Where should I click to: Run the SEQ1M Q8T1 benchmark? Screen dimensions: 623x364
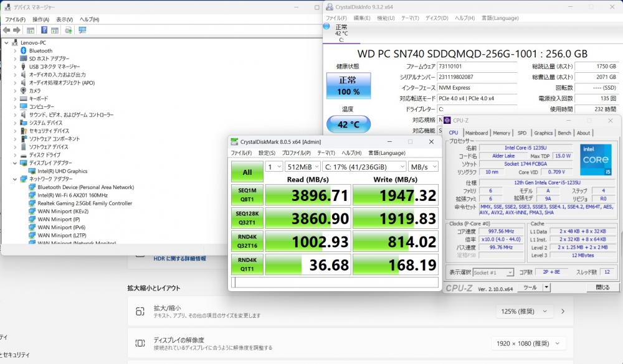(247, 195)
